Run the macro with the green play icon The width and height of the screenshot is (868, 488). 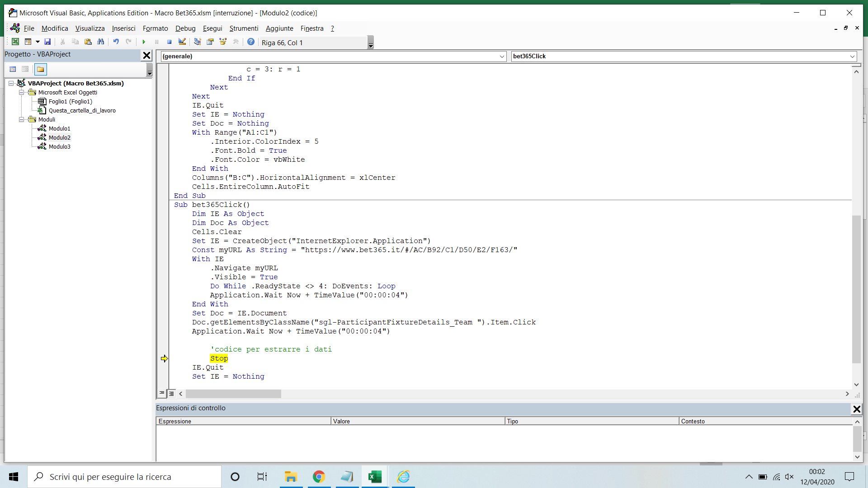tap(144, 42)
